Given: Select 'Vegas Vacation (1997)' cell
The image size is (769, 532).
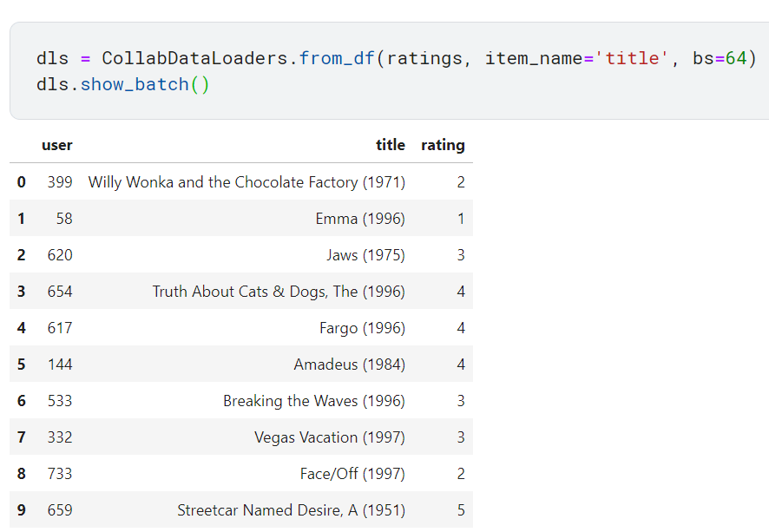Looking at the screenshot, I should (330, 437).
